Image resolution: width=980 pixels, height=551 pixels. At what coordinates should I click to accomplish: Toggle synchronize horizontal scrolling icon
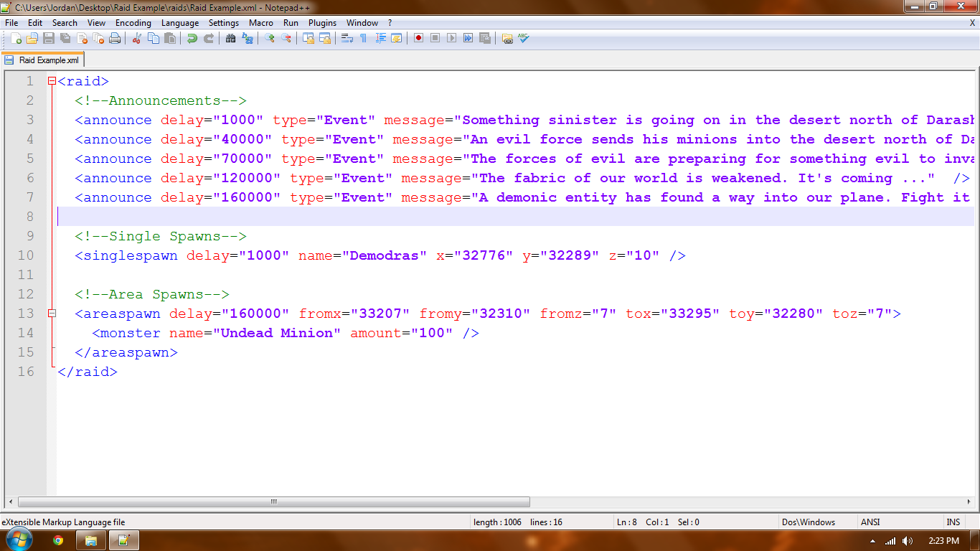(324, 38)
